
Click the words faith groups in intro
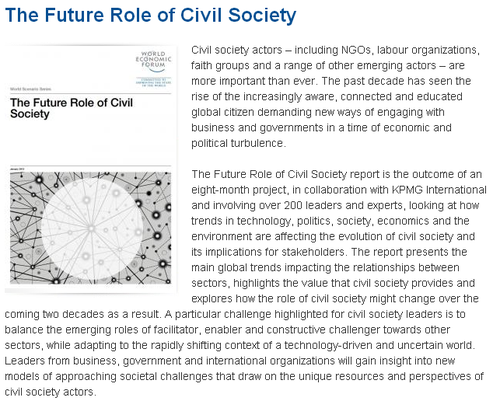point(220,66)
